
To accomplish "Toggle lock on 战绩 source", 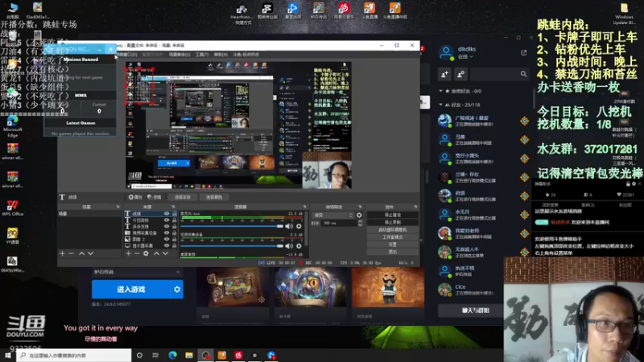I will click(174, 214).
